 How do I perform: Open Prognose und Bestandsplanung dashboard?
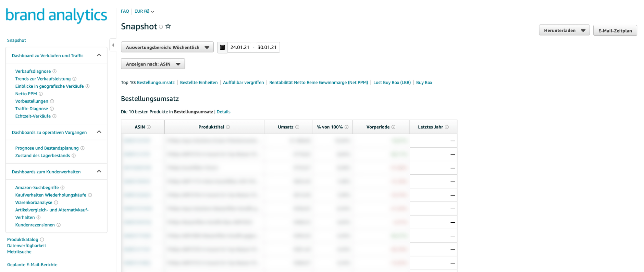click(47, 148)
